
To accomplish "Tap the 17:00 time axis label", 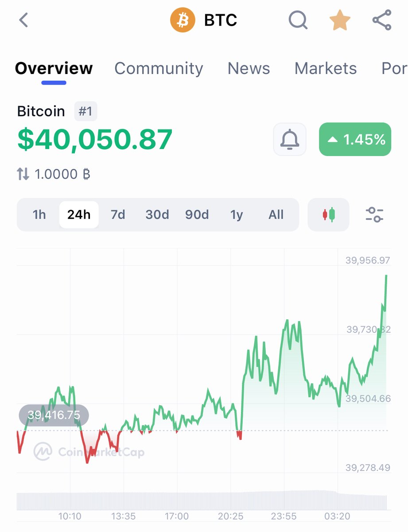I will (x=176, y=516).
